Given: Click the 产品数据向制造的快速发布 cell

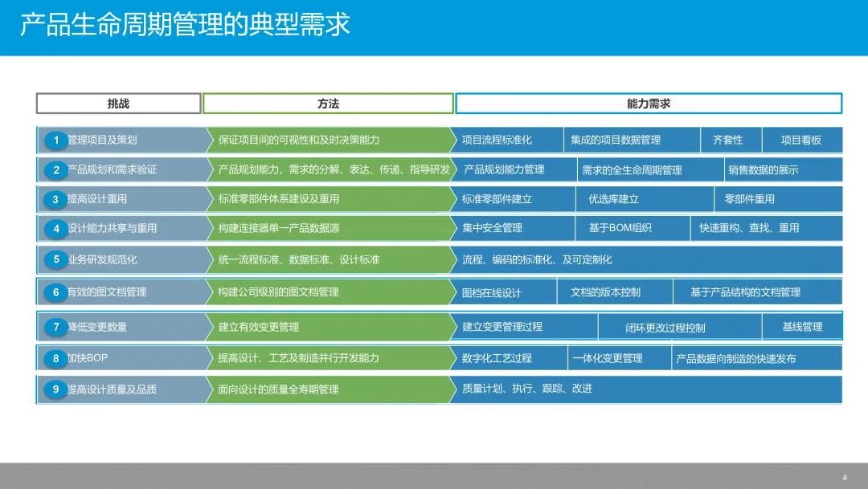Looking at the screenshot, I should coord(757,358).
